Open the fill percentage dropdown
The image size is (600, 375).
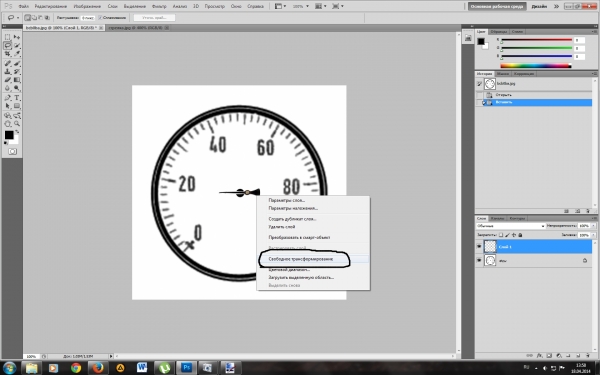(x=593, y=235)
